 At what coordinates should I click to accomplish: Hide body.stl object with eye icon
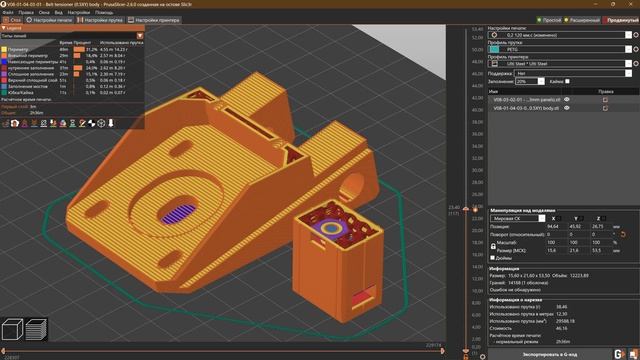pos(567,108)
